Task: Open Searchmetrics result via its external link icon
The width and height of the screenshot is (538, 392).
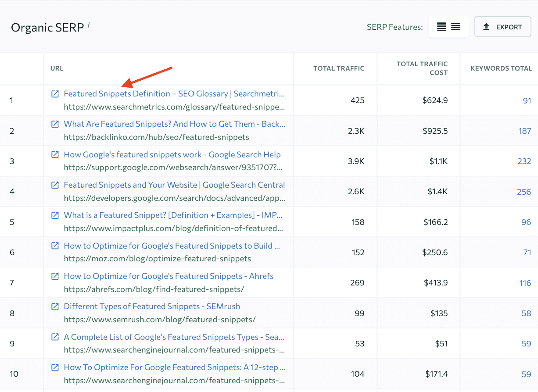Action: 55,93
